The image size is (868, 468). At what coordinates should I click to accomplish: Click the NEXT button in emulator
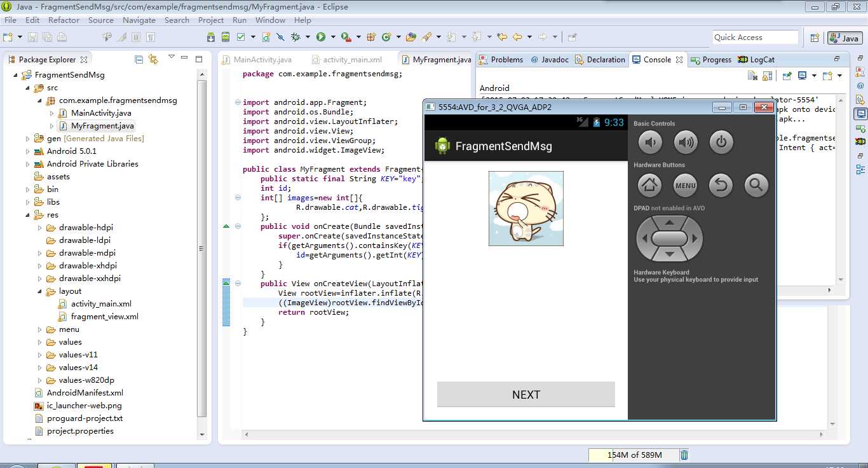click(526, 394)
